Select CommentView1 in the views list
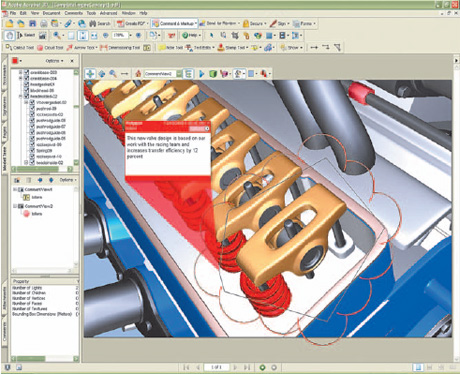The image size is (460, 374). point(38,189)
